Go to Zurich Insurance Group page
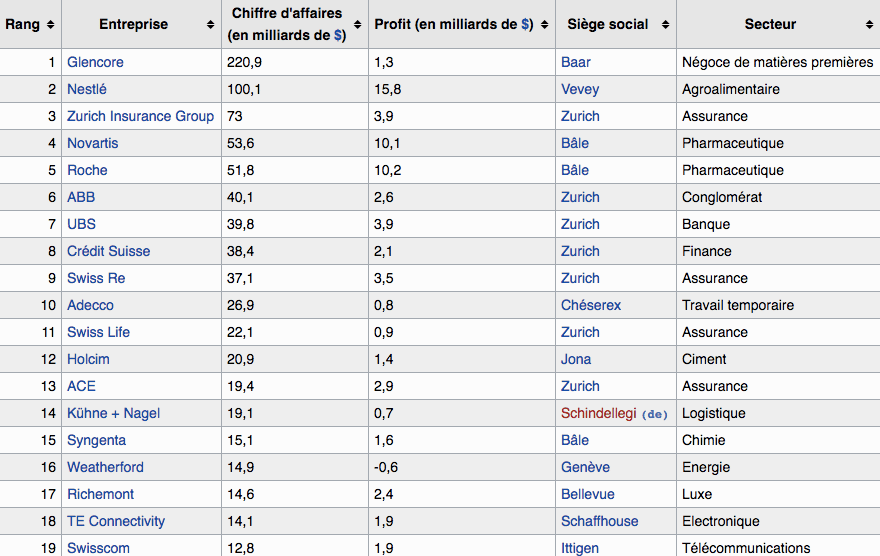Screen dimensions: 880x556 (x=140, y=116)
